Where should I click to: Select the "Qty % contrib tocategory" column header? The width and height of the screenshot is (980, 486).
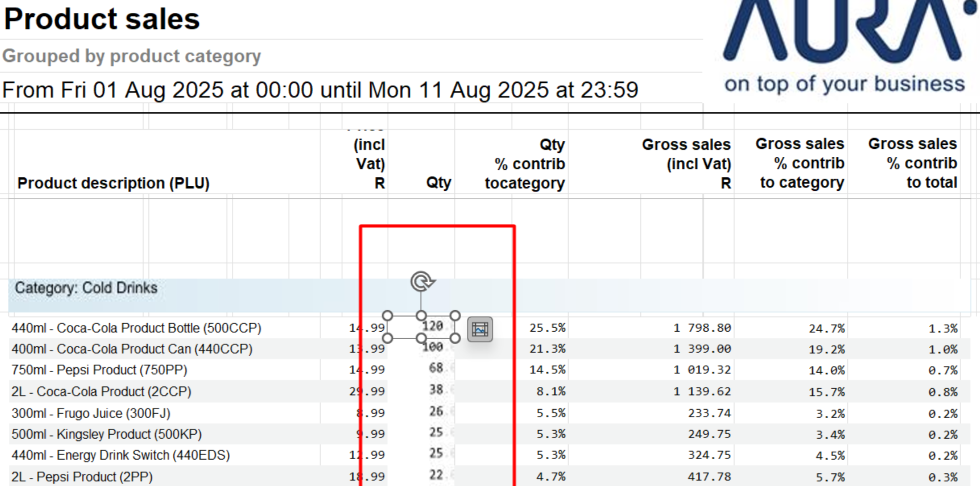tap(525, 164)
